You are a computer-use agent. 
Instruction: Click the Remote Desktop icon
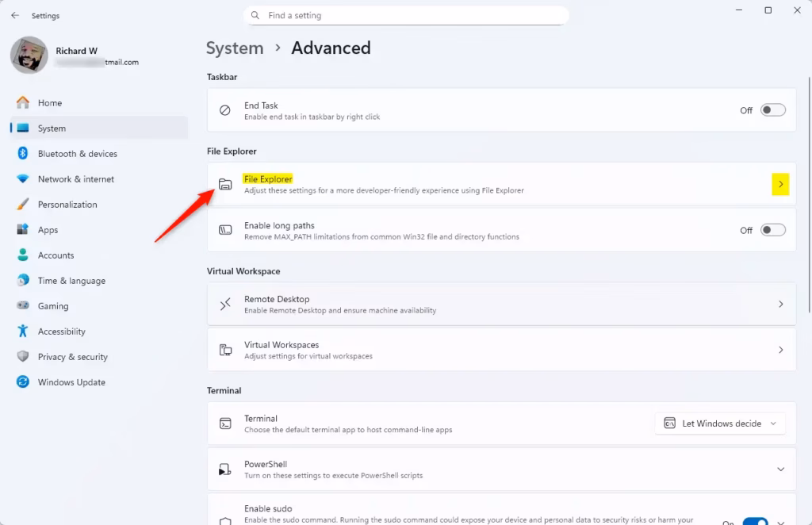(225, 304)
